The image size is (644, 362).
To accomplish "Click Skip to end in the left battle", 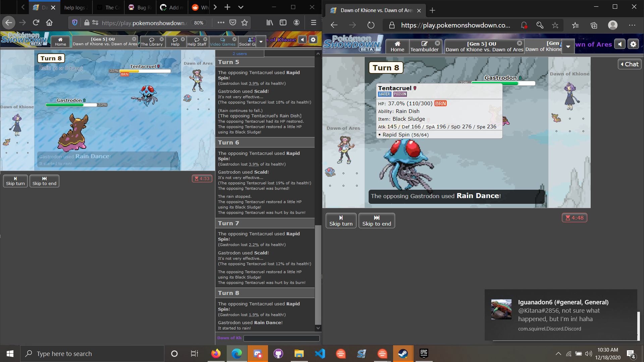I will click(44, 181).
